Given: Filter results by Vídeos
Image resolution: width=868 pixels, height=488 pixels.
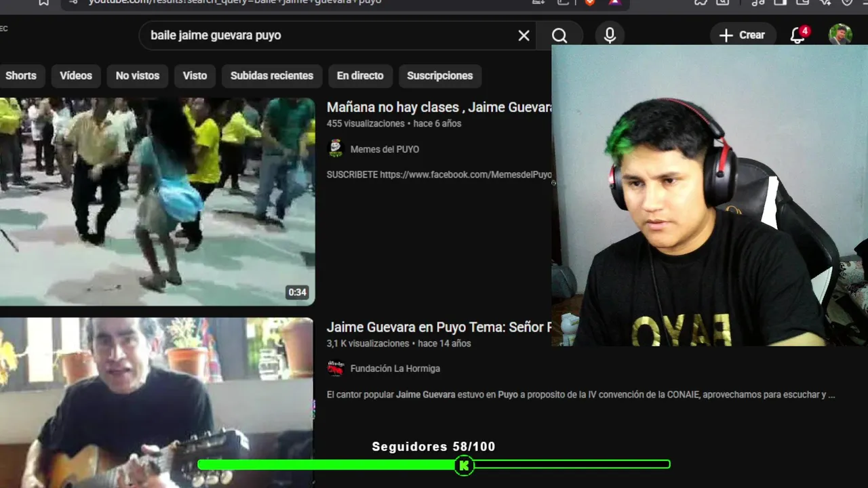Looking at the screenshot, I should click(76, 76).
